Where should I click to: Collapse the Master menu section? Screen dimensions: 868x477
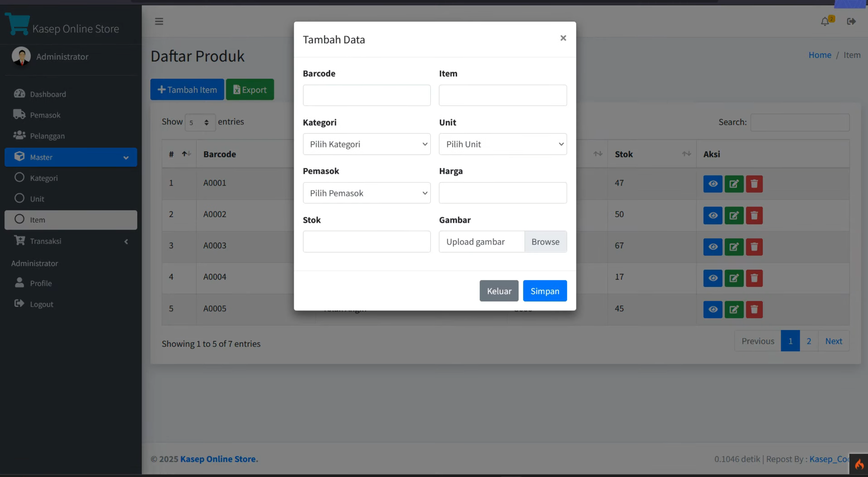coord(71,157)
